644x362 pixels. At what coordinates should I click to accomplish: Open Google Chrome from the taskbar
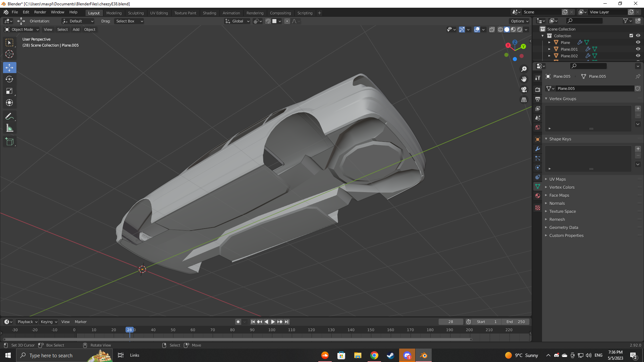(x=374, y=355)
